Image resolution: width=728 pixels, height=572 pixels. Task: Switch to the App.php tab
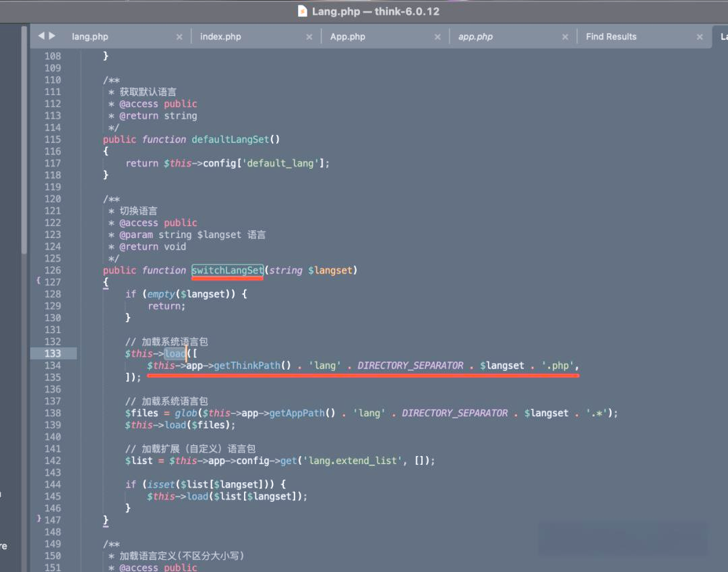347,36
